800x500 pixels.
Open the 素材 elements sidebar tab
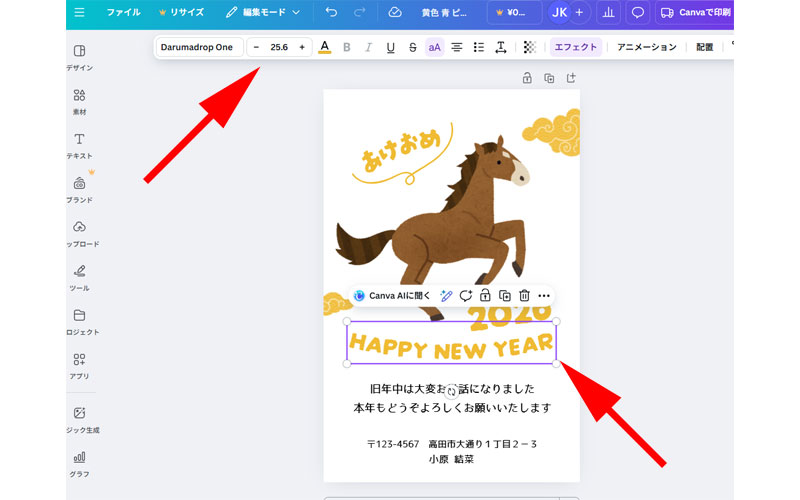(80, 102)
